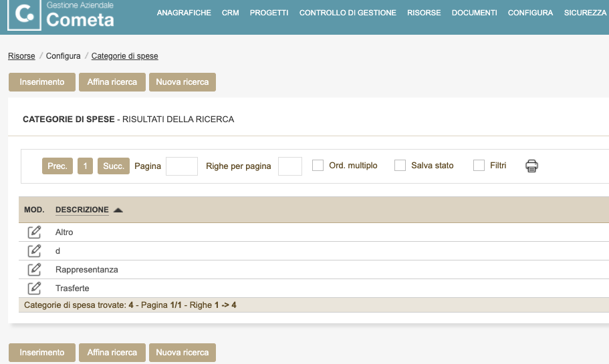Open the Controllo di Gestione menu

[x=348, y=13]
